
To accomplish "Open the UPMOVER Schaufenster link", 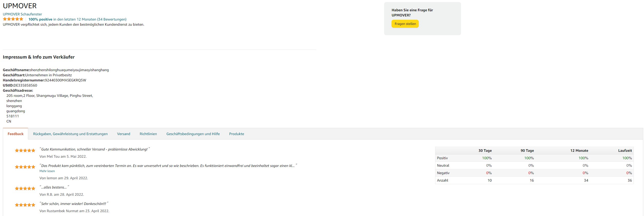I will (x=22, y=14).
